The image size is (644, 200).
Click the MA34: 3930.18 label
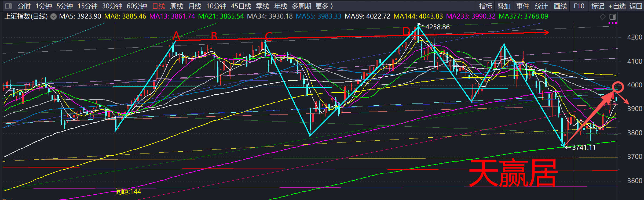point(270,16)
